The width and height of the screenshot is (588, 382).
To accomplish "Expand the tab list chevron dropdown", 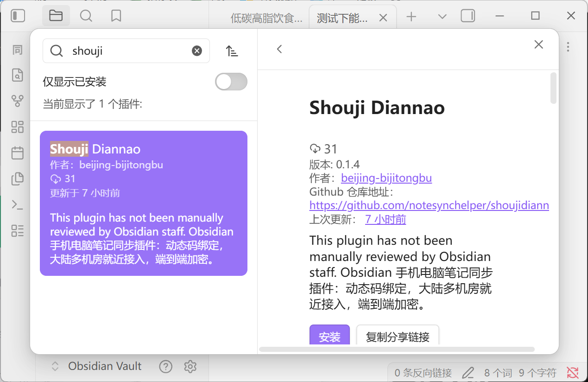I will click(x=442, y=17).
